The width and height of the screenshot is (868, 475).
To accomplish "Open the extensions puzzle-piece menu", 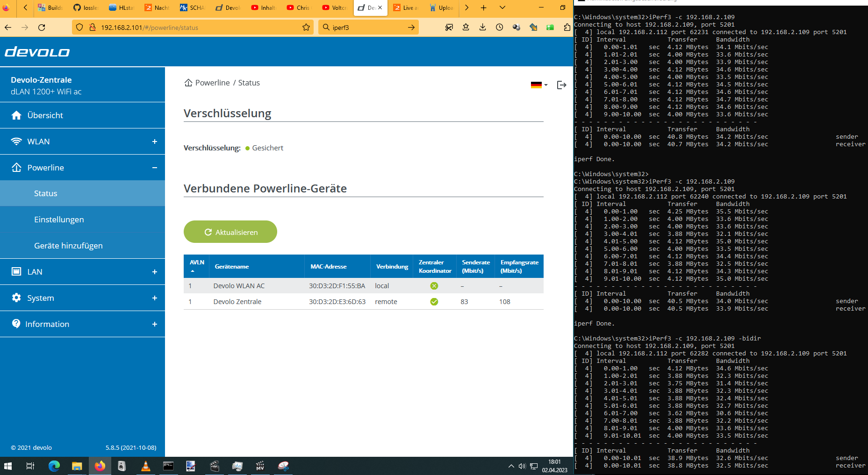I will pos(567,28).
